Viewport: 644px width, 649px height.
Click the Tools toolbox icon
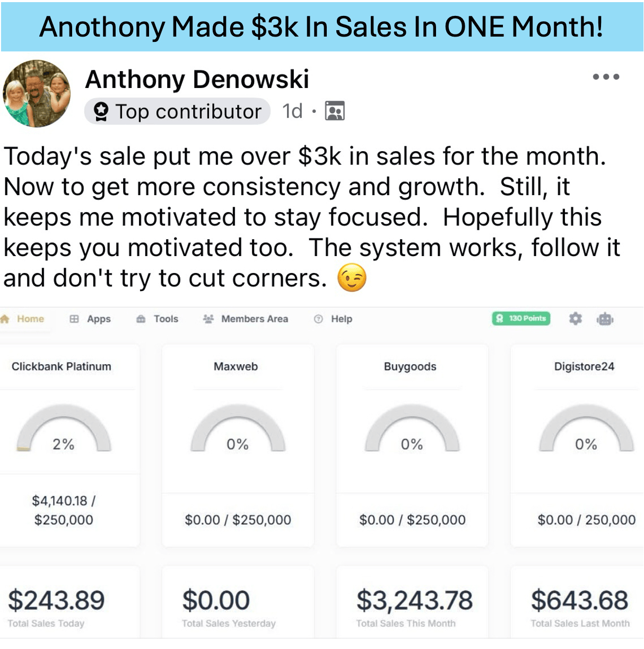tap(141, 319)
